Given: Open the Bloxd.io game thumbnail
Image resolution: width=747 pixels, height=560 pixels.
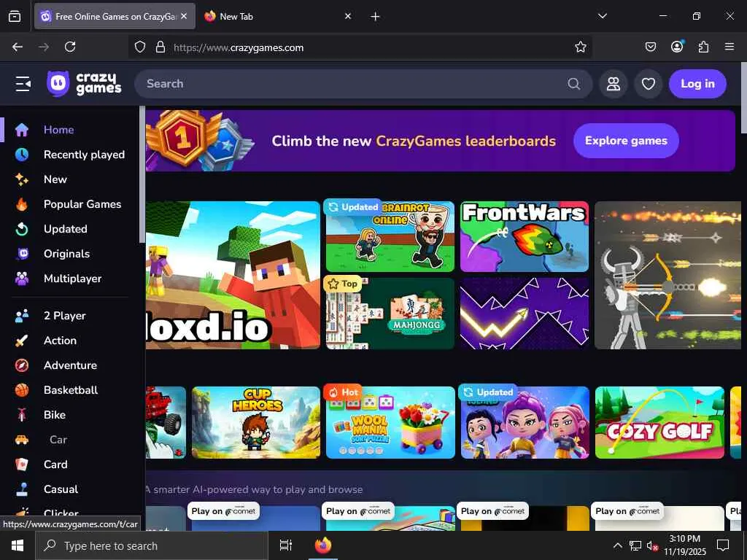Looking at the screenshot, I should click(x=233, y=275).
